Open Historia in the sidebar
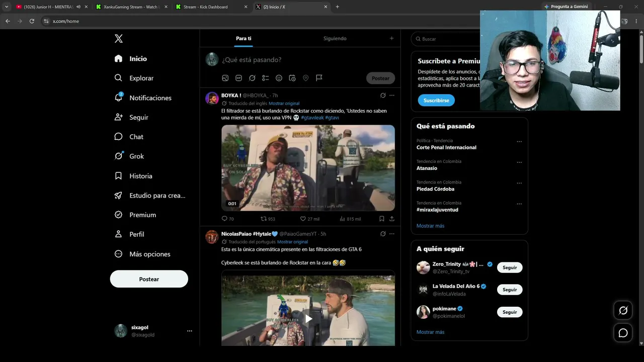 click(x=133, y=176)
